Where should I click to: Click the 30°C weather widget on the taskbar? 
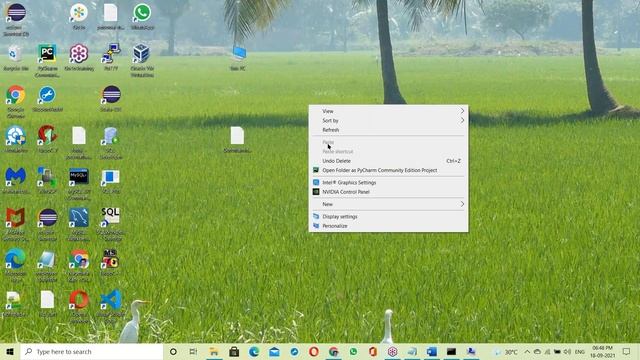coord(506,351)
